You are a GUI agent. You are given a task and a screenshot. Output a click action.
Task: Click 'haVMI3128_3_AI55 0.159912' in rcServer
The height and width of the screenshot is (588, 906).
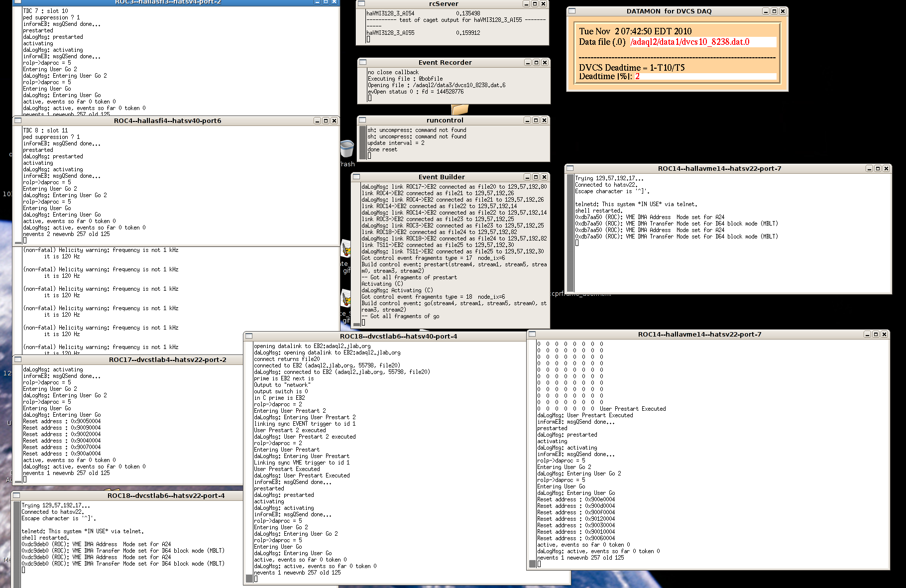click(423, 33)
